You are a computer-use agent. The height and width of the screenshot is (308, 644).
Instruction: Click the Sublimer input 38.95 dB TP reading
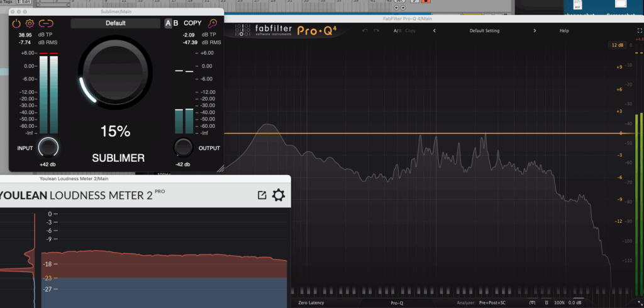(25, 35)
